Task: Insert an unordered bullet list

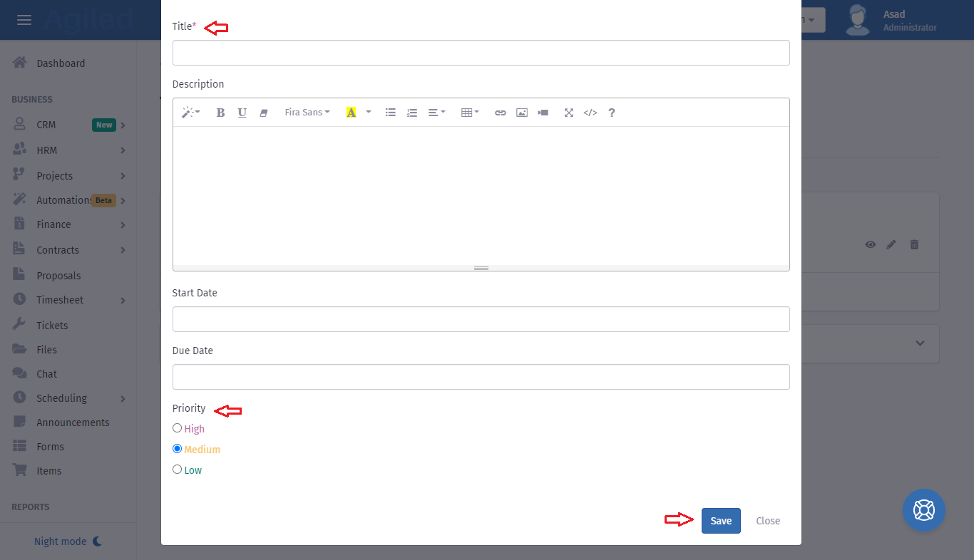Action: pyautogui.click(x=391, y=113)
